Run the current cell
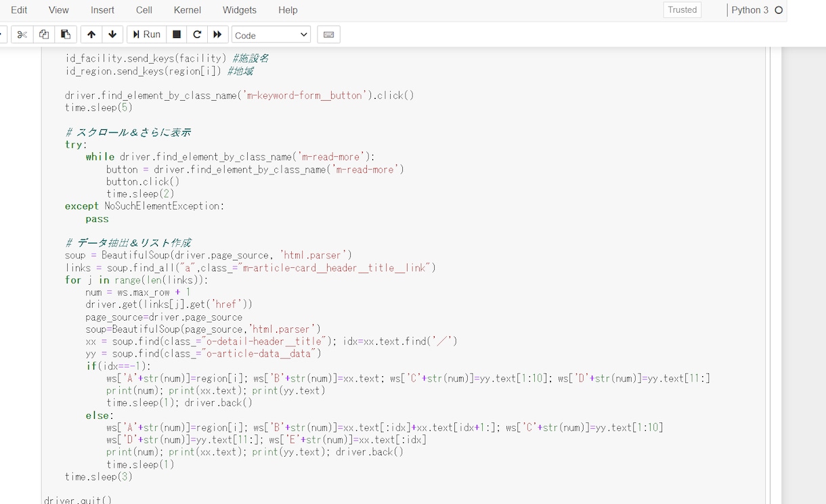Image resolution: width=826 pixels, height=504 pixels. pyautogui.click(x=147, y=35)
